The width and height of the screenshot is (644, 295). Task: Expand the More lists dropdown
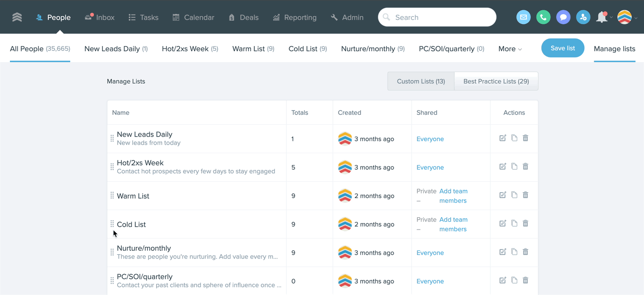coord(509,48)
